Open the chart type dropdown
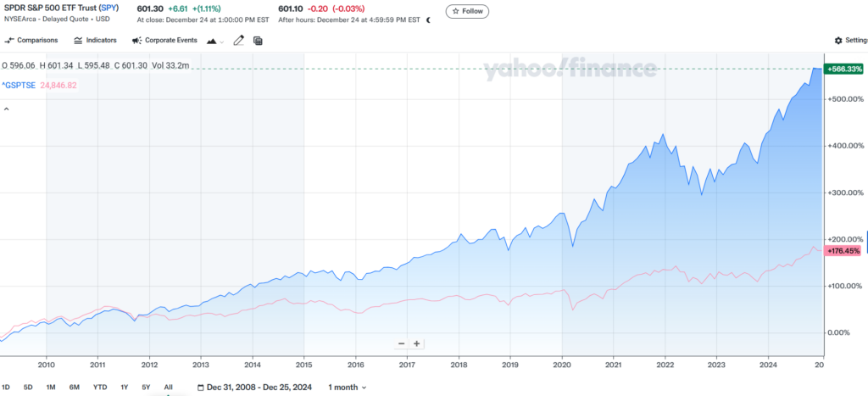 tap(215, 40)
